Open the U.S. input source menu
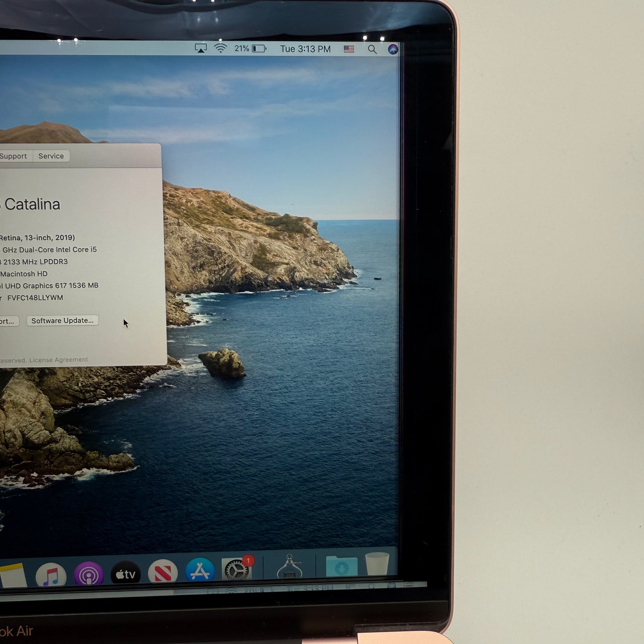The width and height of the screenshot is (644, 644). coord(349,49)
